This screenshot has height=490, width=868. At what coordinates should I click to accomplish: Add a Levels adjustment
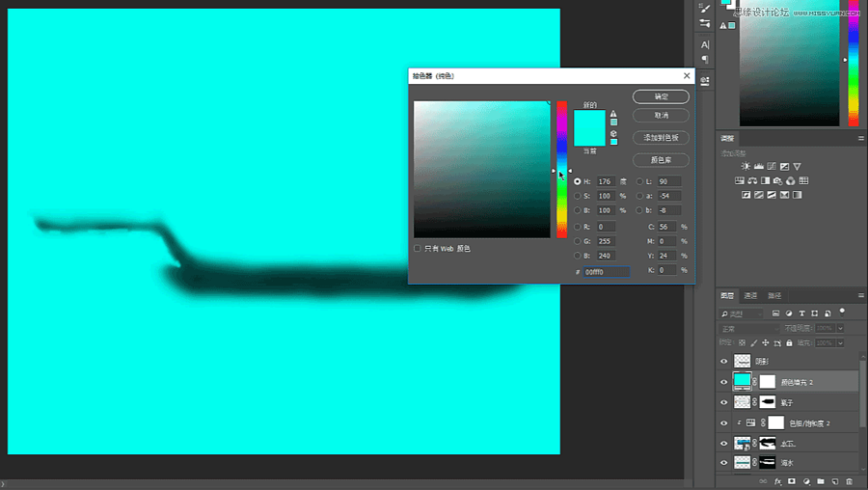758,166
